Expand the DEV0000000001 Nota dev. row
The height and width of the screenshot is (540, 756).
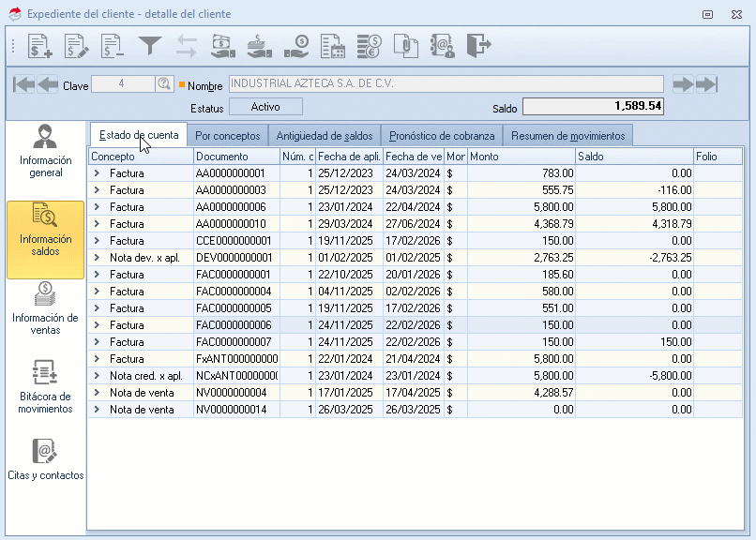[96, 257]
